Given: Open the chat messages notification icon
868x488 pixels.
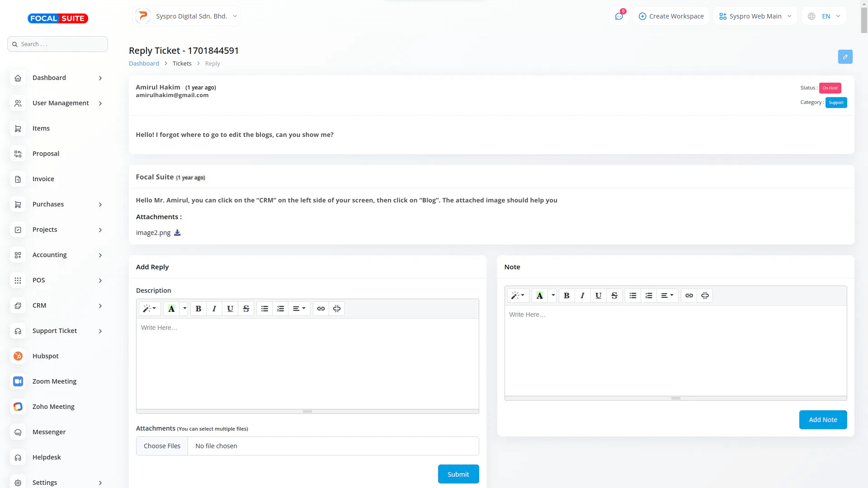Looking at the screenshot, I should point(619,16).
